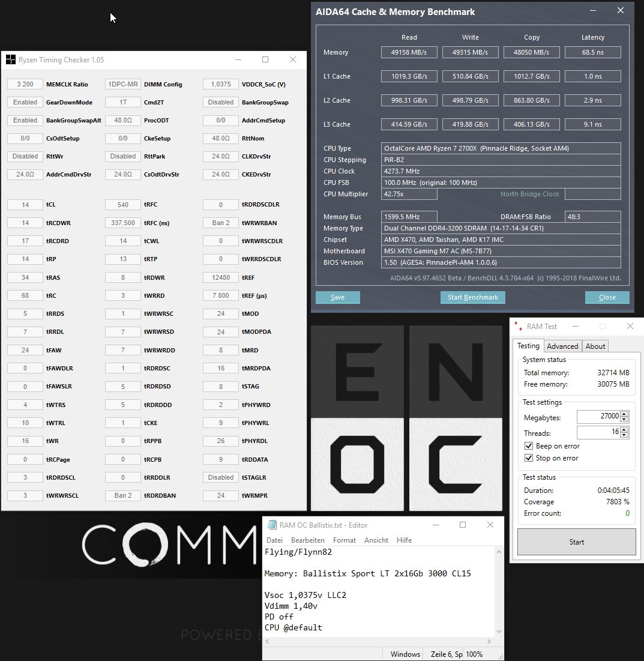This screenshot has width=644, height=661.
Task: Click Save button in AIDA64
Action: (337, 297)
